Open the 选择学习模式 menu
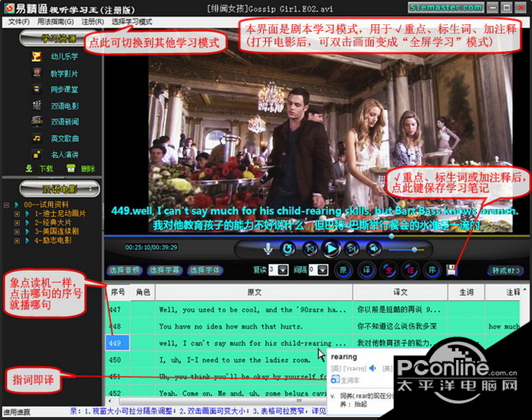 pos(131,22)
